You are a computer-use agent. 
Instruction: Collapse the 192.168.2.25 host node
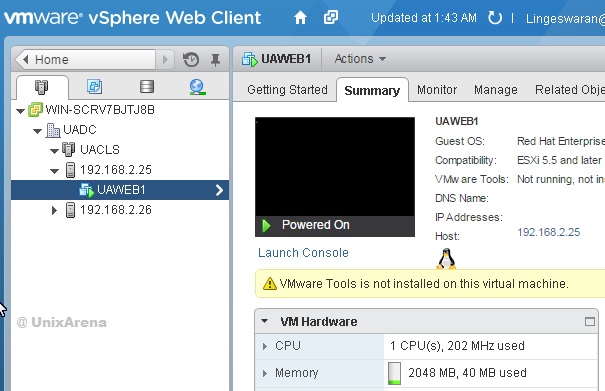pyautogui.click(x=54, y=171)
